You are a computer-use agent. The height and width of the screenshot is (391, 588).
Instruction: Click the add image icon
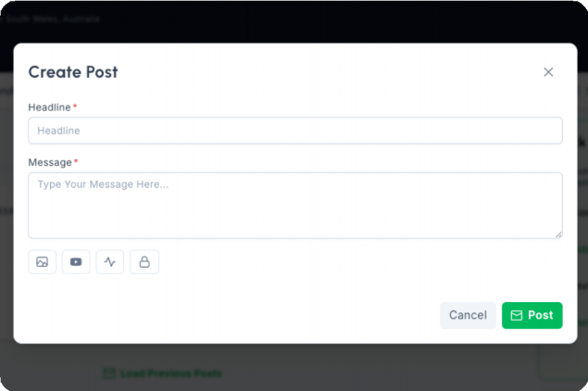(x=42, y=262)
